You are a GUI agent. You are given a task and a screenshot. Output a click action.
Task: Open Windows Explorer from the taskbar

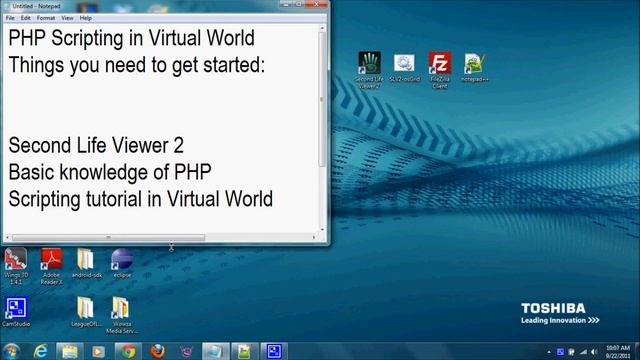[70, 351]
